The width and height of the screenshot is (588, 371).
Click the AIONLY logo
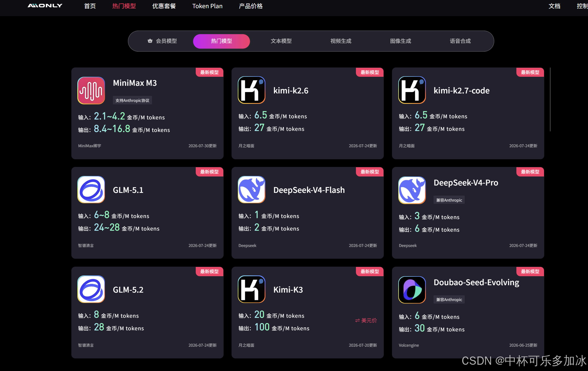45,6
